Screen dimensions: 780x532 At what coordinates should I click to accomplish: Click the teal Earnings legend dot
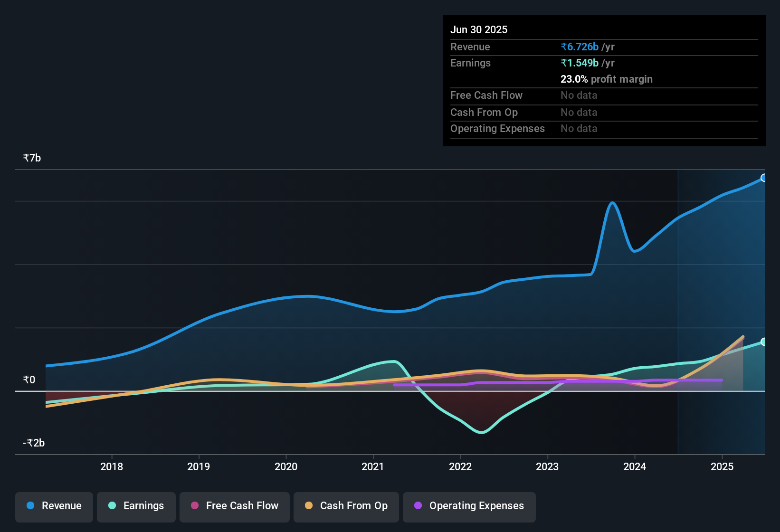(112, 506)
